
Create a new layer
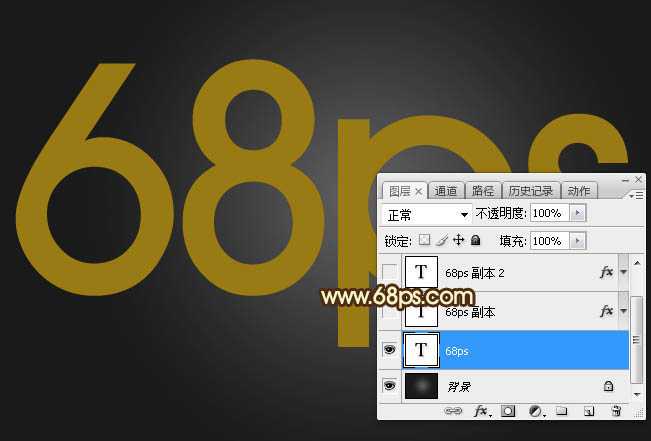[589, 410]
